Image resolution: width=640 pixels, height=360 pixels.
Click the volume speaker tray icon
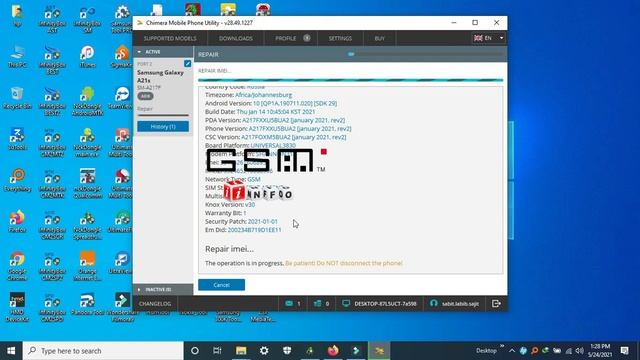point(580,351)
